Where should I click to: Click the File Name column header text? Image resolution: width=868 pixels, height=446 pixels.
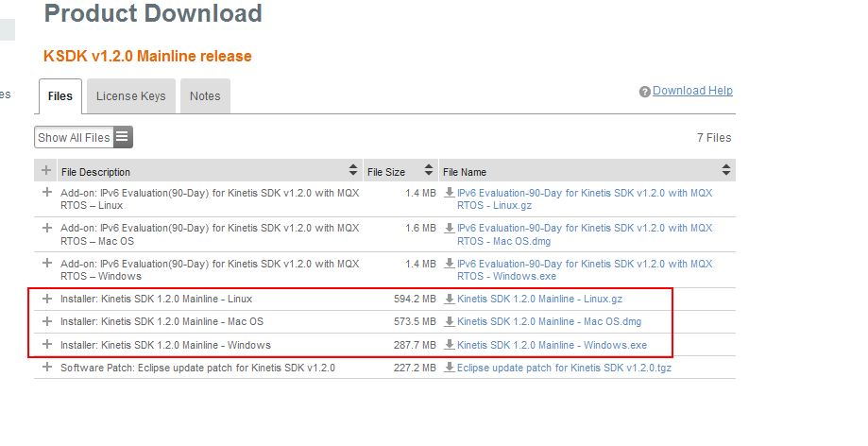(x=465, y=172)
